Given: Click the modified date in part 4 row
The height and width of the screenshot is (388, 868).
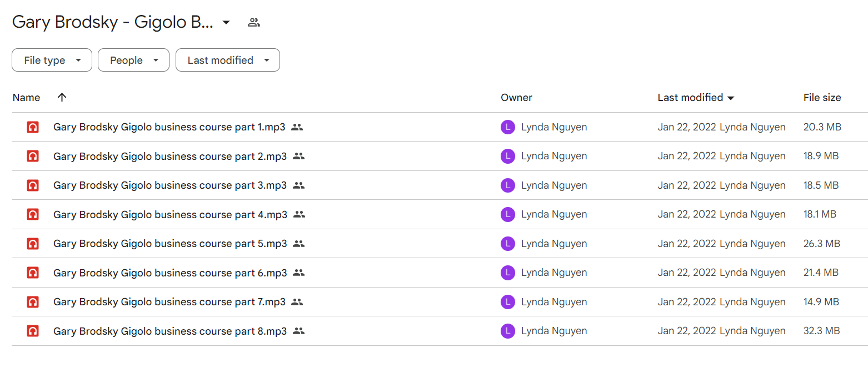Looking at the screenshot, I should (x=687, y=214).
